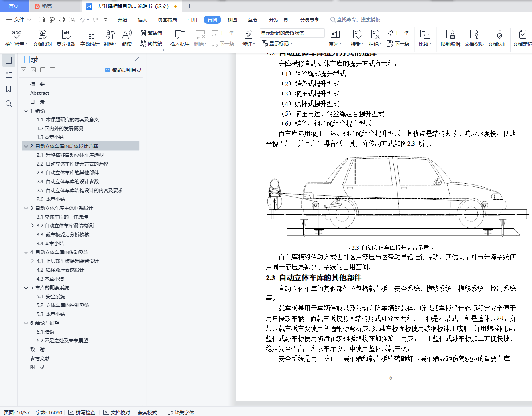532x416 pixels.
Task: Open Print Preview from the quick access toolbar
Action: (72, 19)
